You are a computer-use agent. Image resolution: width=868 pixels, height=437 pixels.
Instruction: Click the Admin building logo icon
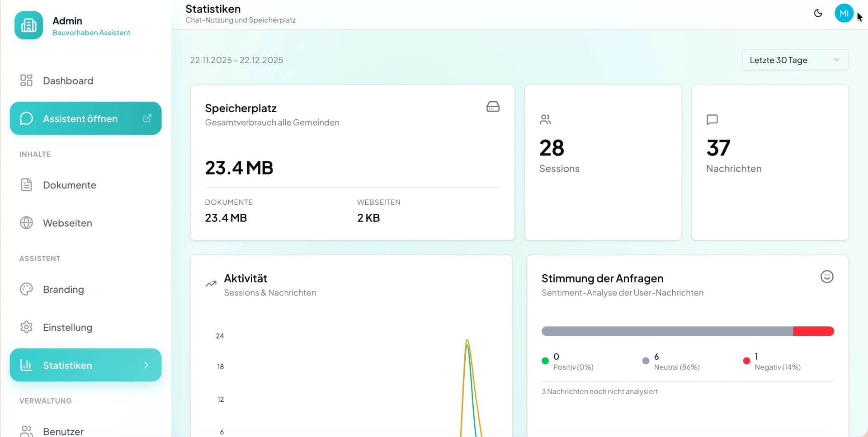click(x=28, y=25)
